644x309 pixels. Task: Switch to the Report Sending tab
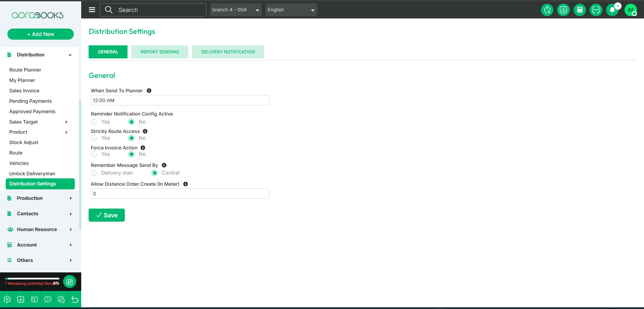[160, 52]
